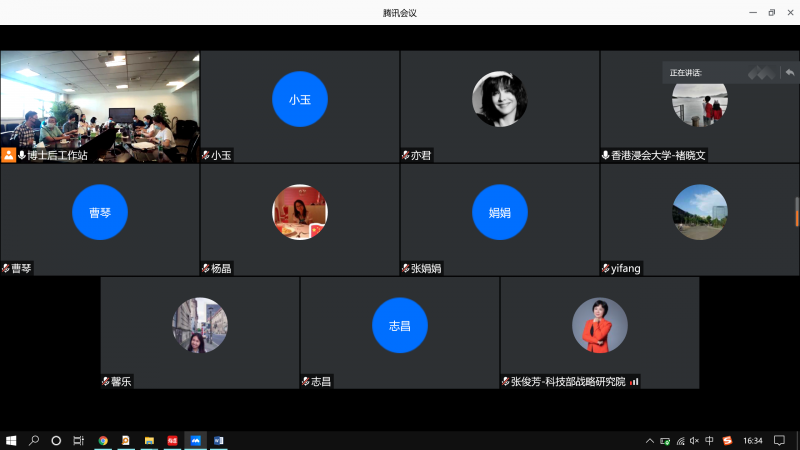Click the 香港浸会大学-褚晓文 name label
Viewport: 800px width, 450px height.
pos(658,155)
